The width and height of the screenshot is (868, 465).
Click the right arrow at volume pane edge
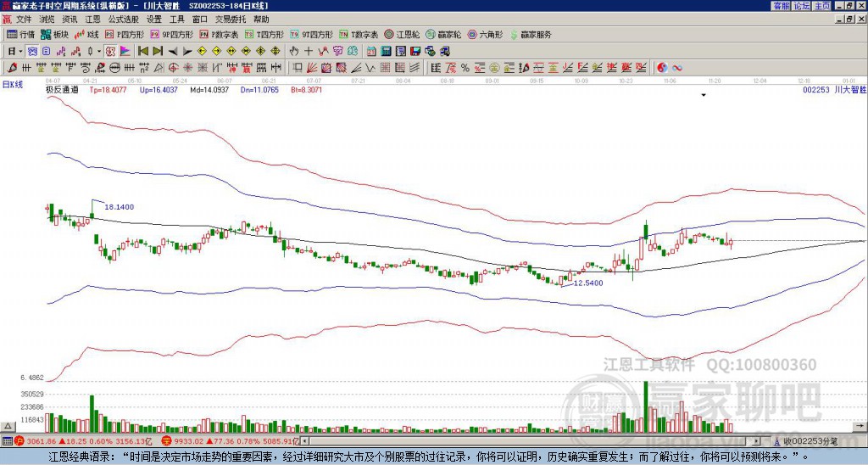[x=860, y=426]
